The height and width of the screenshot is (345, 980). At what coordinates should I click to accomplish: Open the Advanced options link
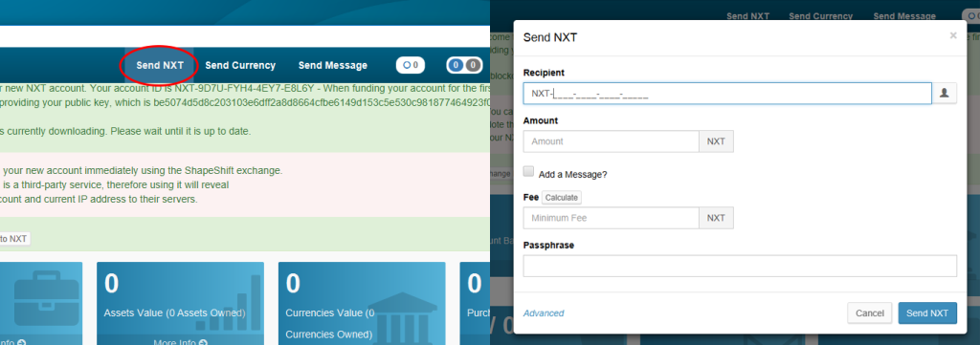click(x=544, y=313)
